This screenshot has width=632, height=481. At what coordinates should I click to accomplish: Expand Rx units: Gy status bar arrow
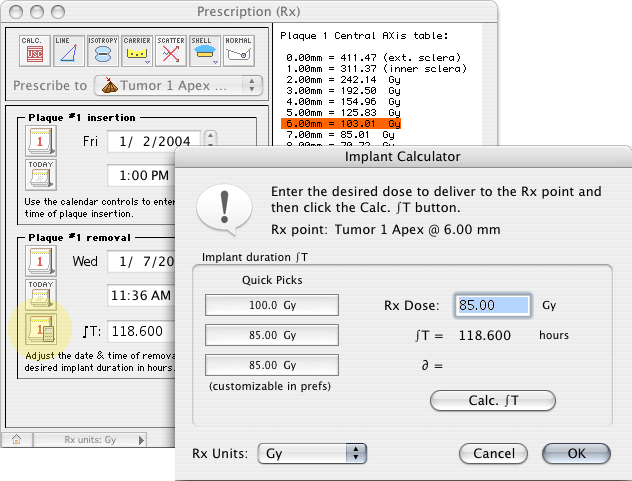[x=141, y=440]
